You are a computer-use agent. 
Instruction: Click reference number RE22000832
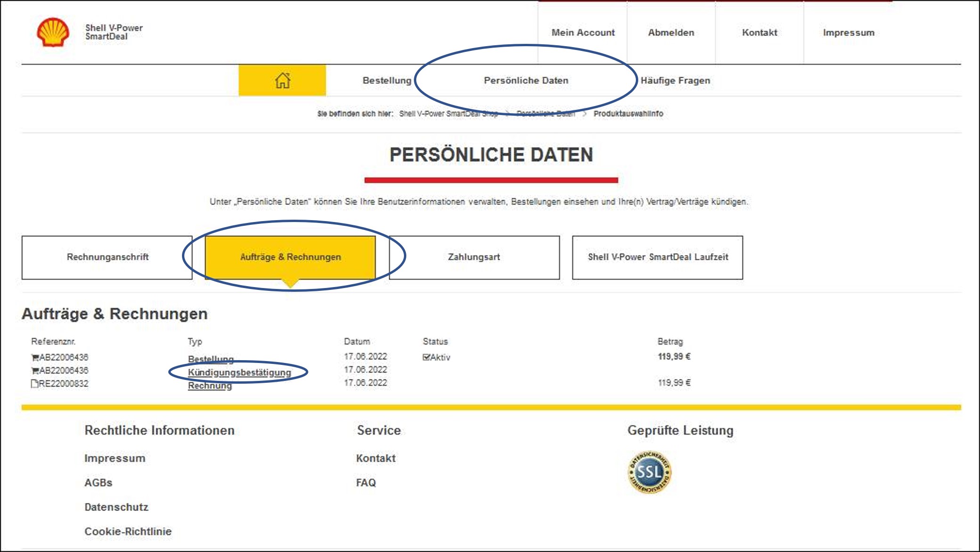63,384
